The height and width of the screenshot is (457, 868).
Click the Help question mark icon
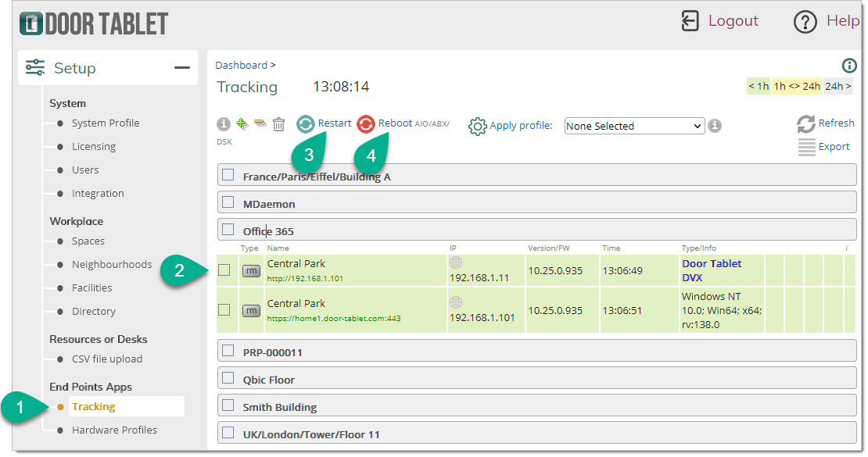[805, 22]
